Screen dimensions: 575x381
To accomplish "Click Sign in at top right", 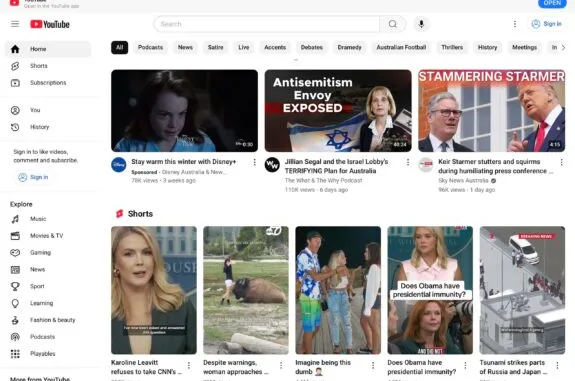I will (x=547, y=24).
